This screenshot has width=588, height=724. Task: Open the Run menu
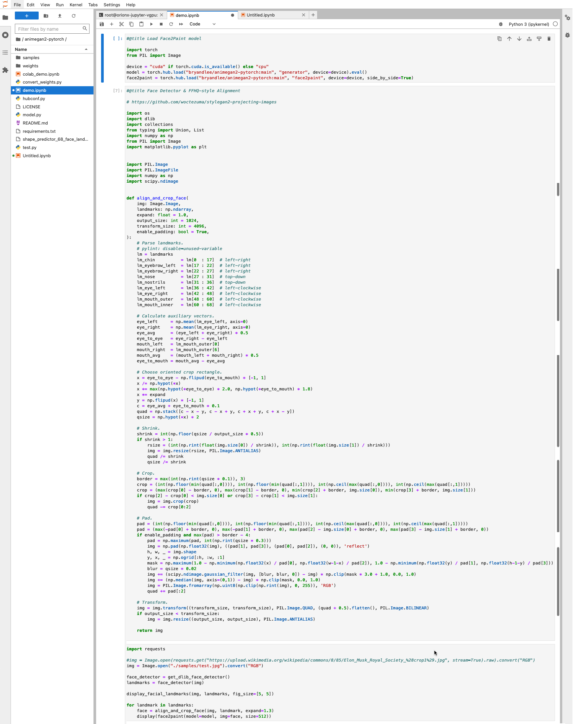pyautogui.click(x=59, y=5)
